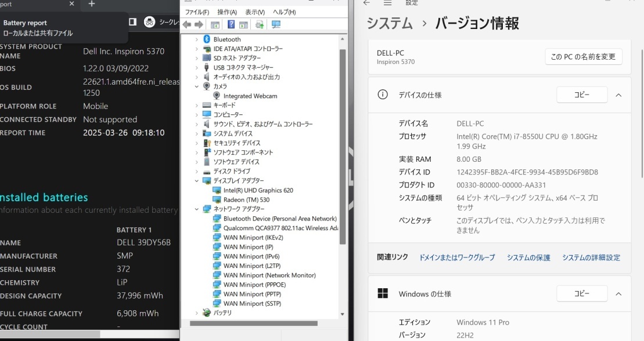Image resolution: width=644 pixels, height=341 pixels.
Task: Click the Help icon in Device Manager toolbar
Action: (231, 24)
